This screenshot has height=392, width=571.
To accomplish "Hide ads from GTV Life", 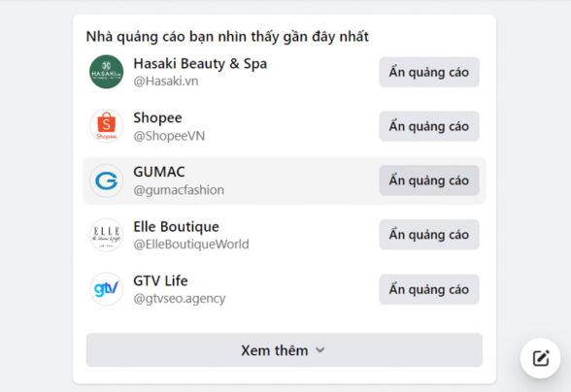I will (429, 289).
